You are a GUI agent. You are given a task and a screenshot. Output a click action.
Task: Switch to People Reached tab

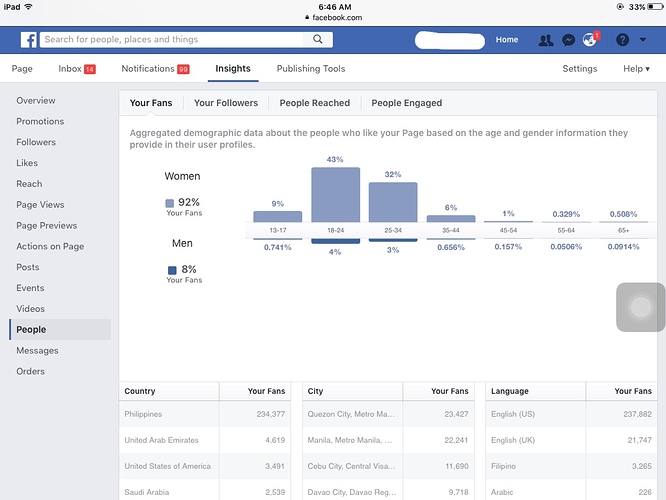[315, 103]
